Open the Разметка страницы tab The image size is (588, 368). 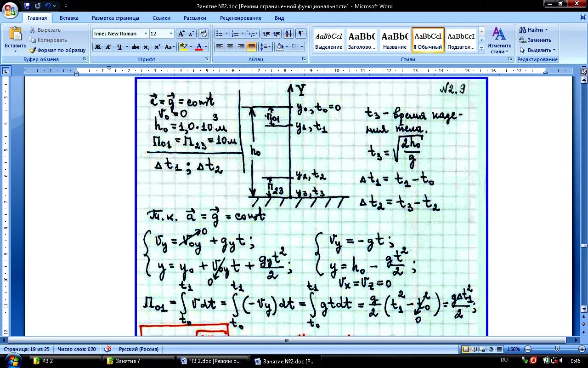(x=115, y=18)
